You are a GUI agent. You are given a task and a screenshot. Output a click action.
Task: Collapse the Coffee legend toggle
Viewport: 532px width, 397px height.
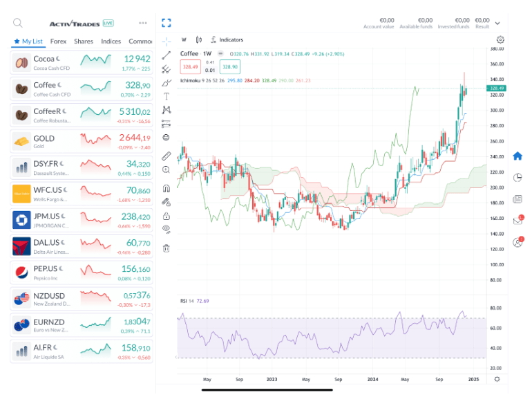(x=220, y=54)
